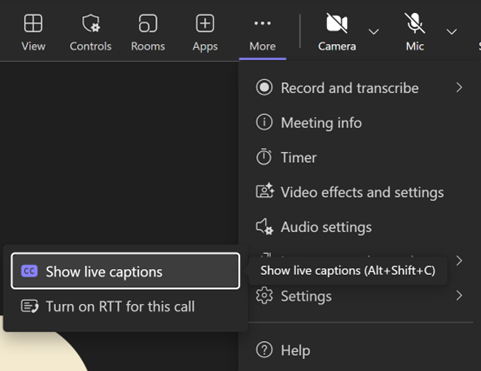This screenshot has height=371, width=481.
Task: Turn on RTT for this call
Action: (x=125, y=306)
